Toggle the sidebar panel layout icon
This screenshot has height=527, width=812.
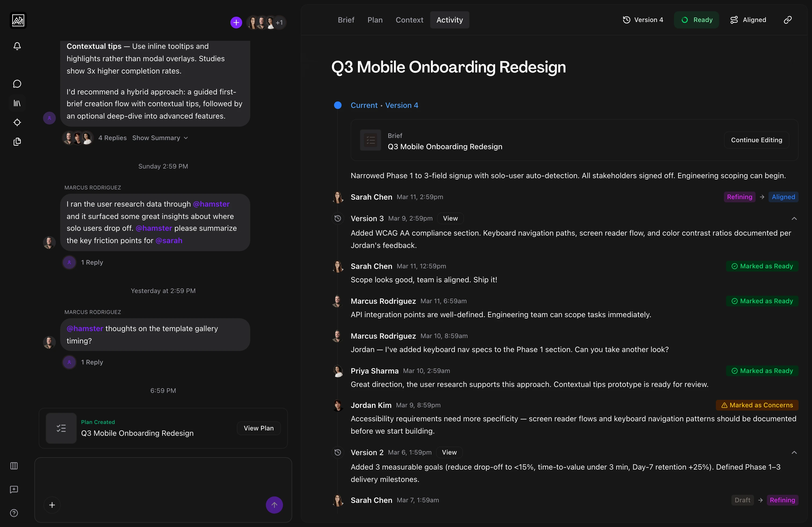(14, 466)
